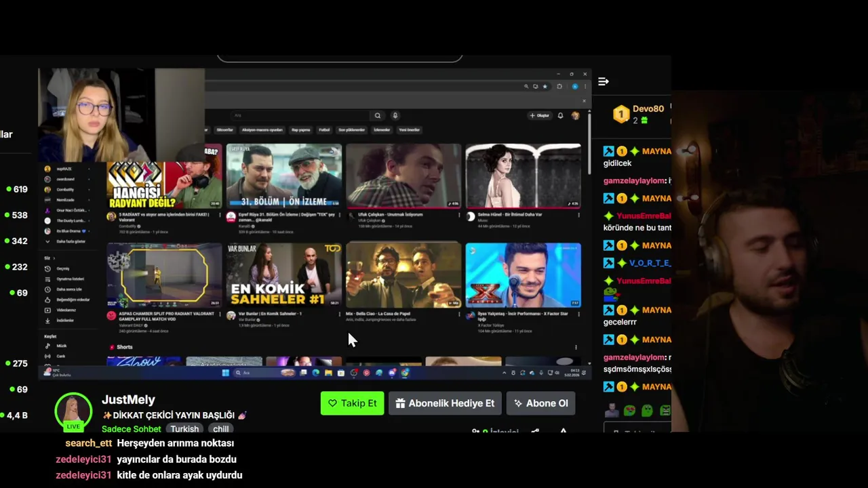Click taskbar search box in streamed desktop
Image resolution: width=868 pixels, height=488 pixels.
tap(265, 373)
